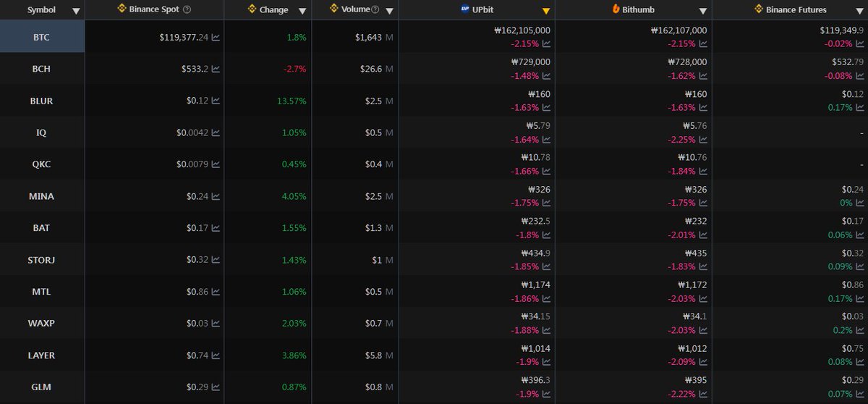This screenshot has width=868, height=404.
Task: Open LAYER $0.74 spot chart icon
Action: (216, 355)
